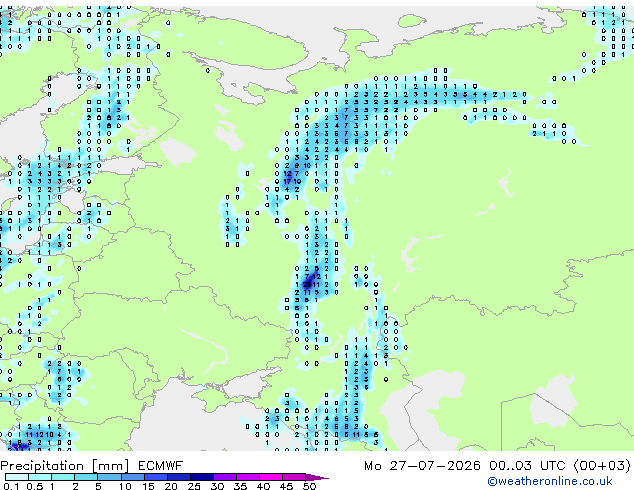This screenshot has width=634, height=490.
Task: Click the '0.1' legend scale label
Action: pyautogui.click(x=11, y=486)
